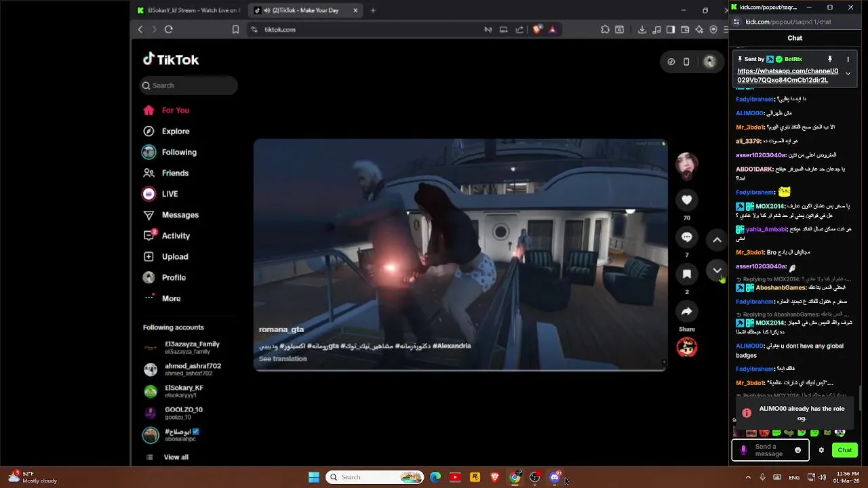Open Brave wallet icon
Viewport: 868px width, 488px height.
coord(685,29)
